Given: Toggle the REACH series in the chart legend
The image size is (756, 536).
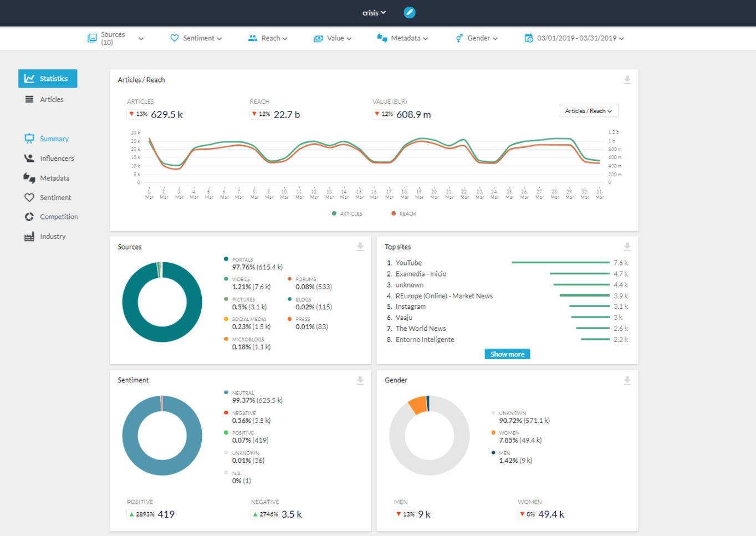Looking at the screenshot, I should pos(406,213).
